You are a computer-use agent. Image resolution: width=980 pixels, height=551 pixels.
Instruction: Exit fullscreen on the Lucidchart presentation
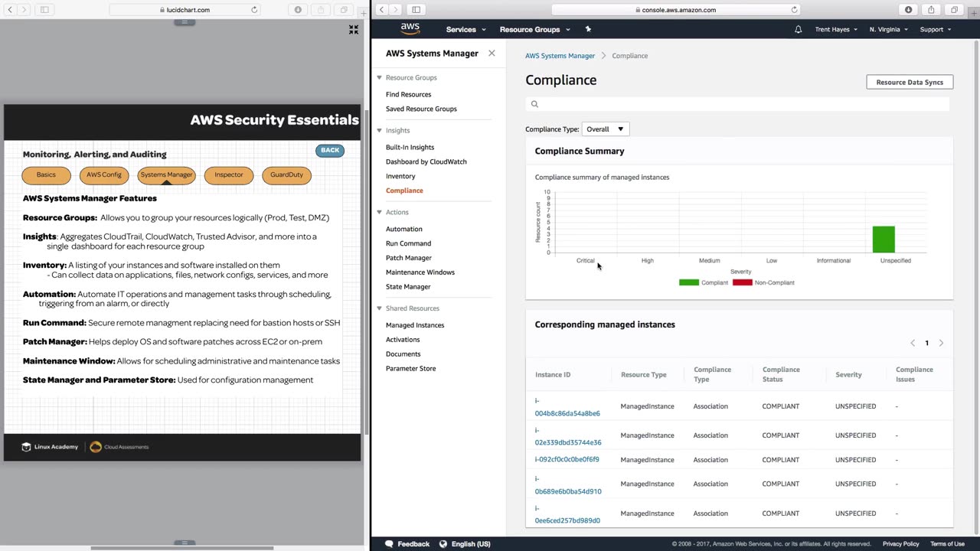coord(354,29)
